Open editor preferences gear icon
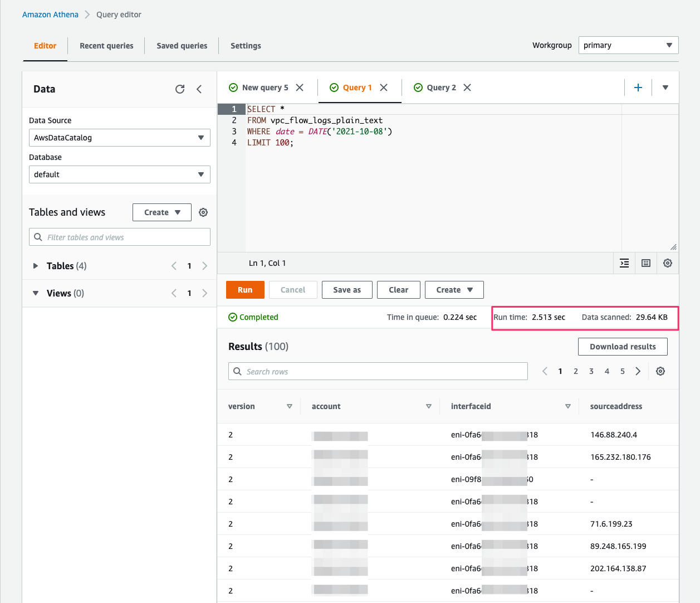 click(x=668, y=263)
